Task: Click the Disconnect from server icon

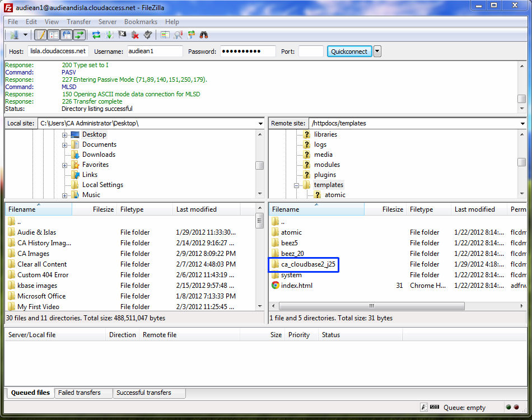Action: click(135, 35)
